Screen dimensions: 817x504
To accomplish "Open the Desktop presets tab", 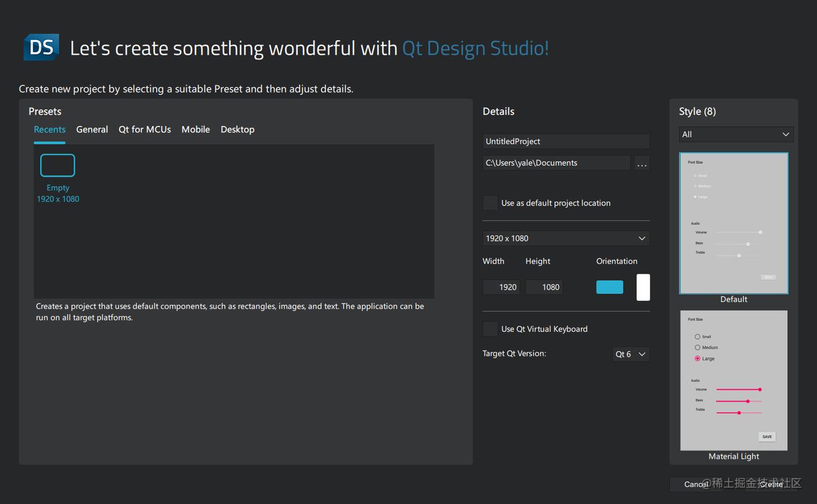I will tap(237, 130).
